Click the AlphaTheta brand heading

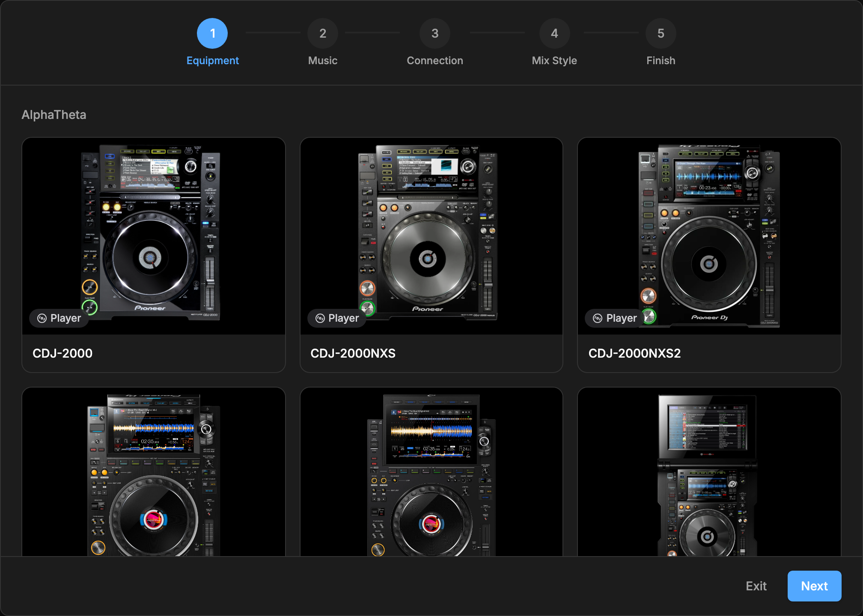click(x=54, y=115)
